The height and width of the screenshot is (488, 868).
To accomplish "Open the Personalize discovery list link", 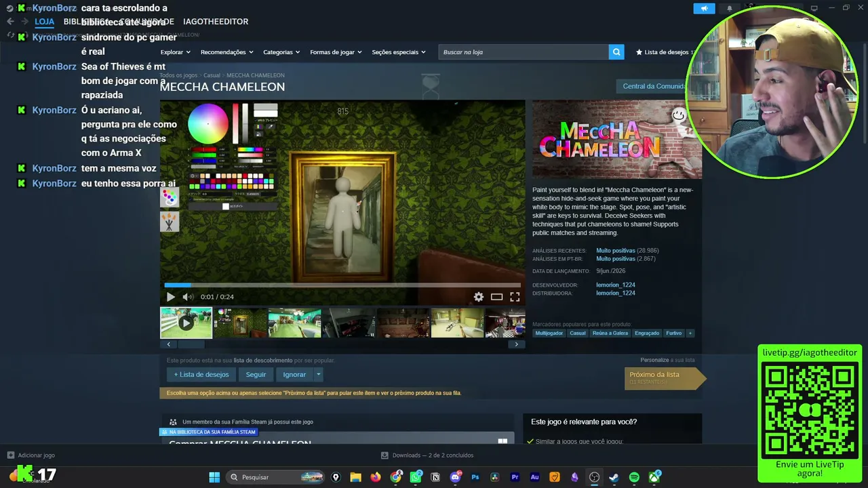I will tap(654, 360).
